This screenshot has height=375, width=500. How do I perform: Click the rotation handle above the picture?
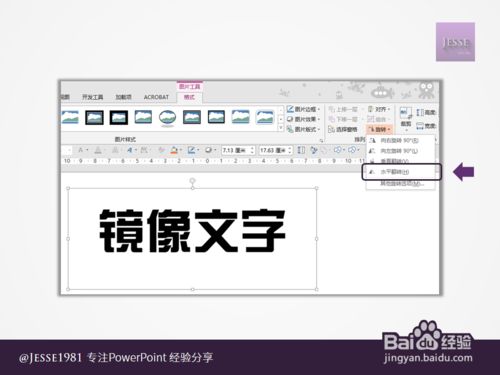pos(192,181)
